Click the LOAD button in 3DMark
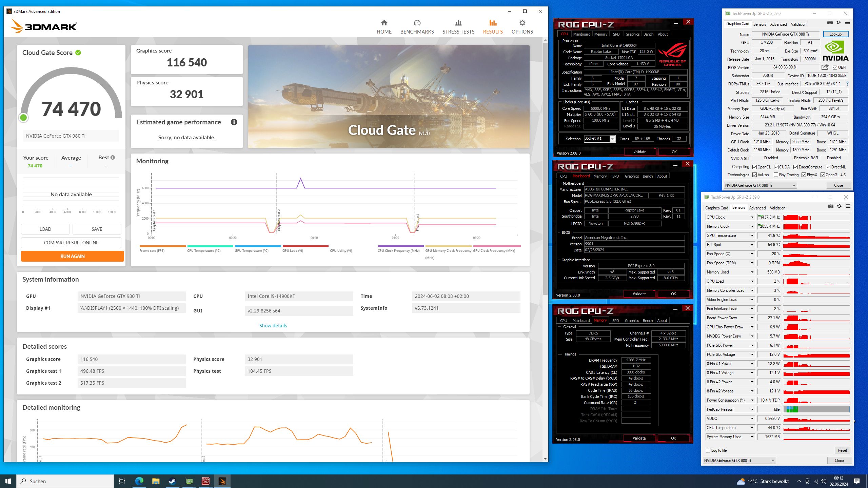Image resolution: width=868 pixels, height=488 pixels. coord(45,229)
